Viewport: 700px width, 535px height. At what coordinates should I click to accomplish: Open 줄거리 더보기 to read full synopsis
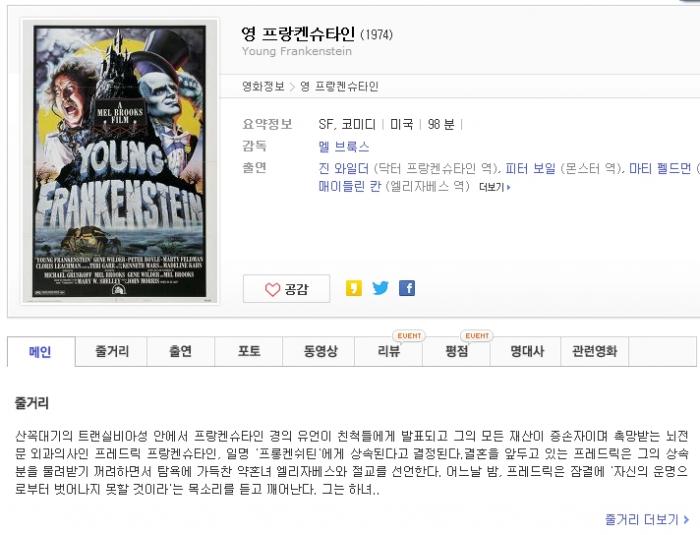646,519
